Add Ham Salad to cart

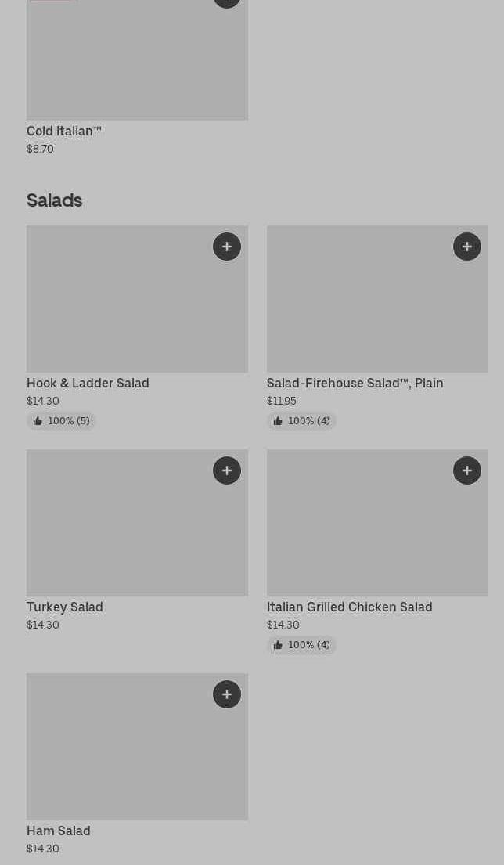pyautogui.click(x=227, y=694)
